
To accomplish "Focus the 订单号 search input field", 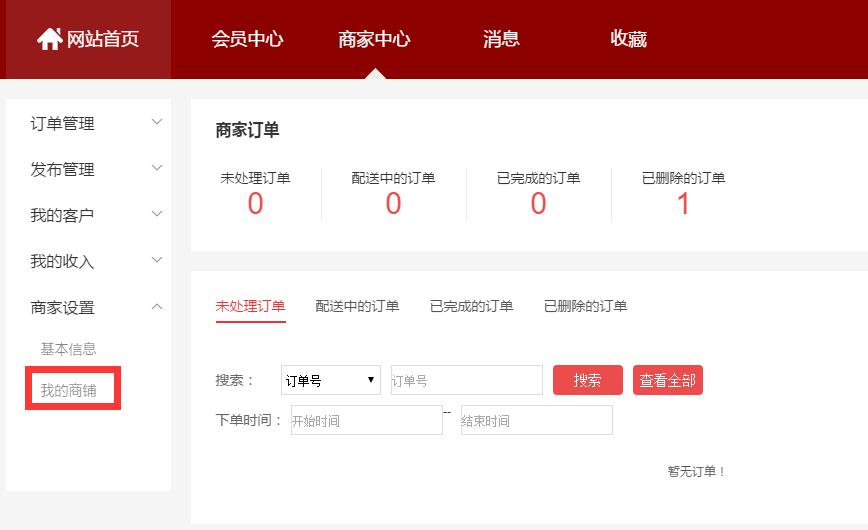I will (467, 380).
